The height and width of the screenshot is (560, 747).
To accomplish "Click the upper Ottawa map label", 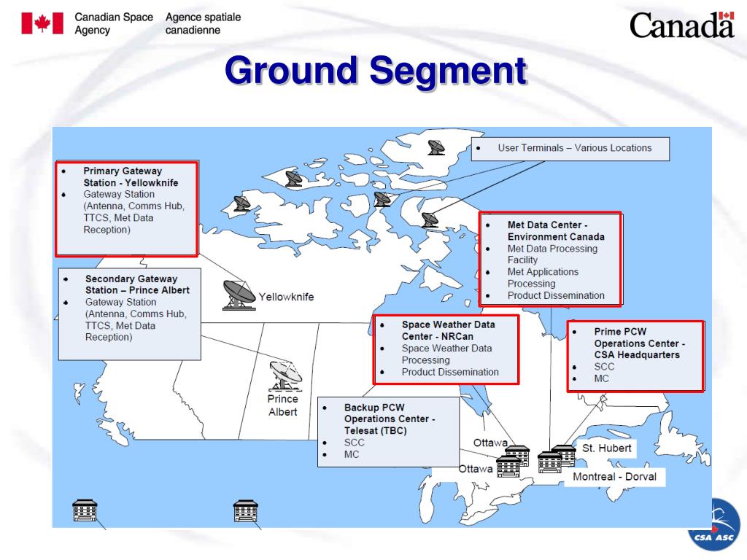I will (489, 443).
